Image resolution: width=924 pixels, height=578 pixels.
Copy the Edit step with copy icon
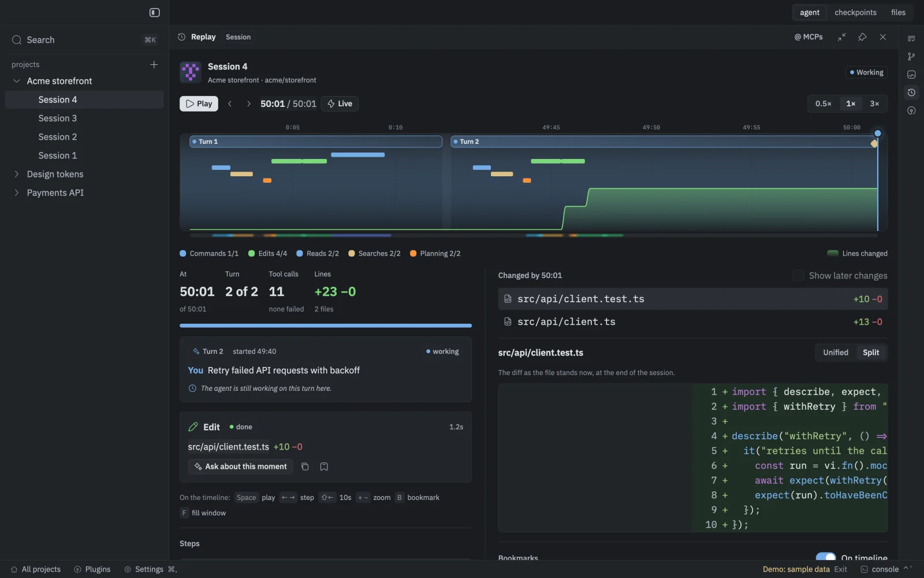point(305,466)
